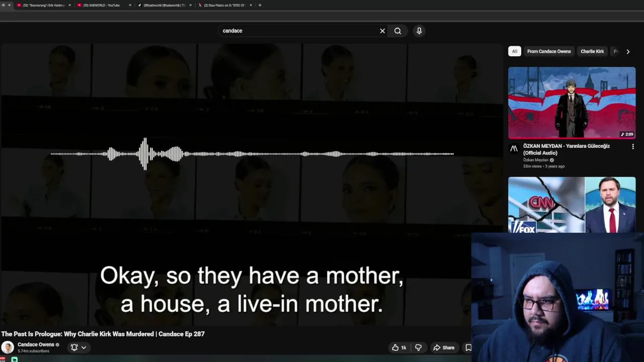Close the Stew Peters on X tab
Viewport: 644px width, 362px height.
tap(251, 5)
